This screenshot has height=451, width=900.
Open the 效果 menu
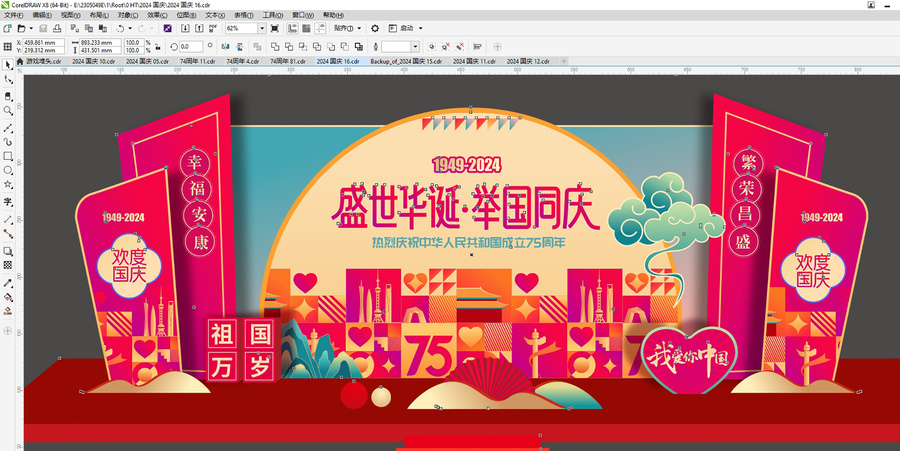(x=157, y=15)
